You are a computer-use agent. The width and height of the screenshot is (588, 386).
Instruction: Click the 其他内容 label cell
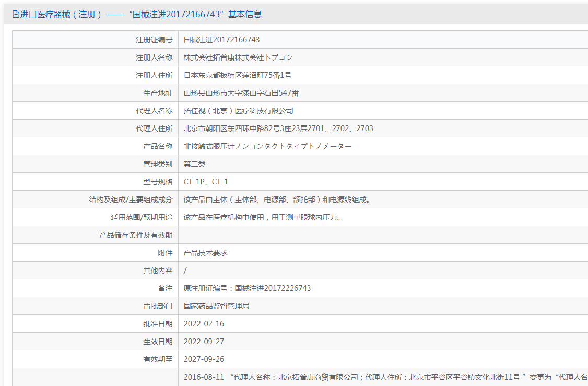tap(95, 271)
